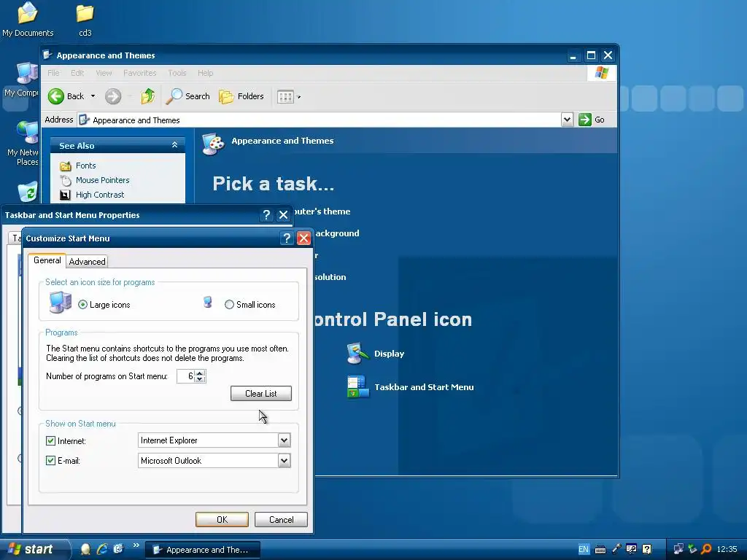This screenshot has width=747, height=560.
Task: Close the Taskbar and Start Menu Properties dialog
Action: (x=284, y=215)
